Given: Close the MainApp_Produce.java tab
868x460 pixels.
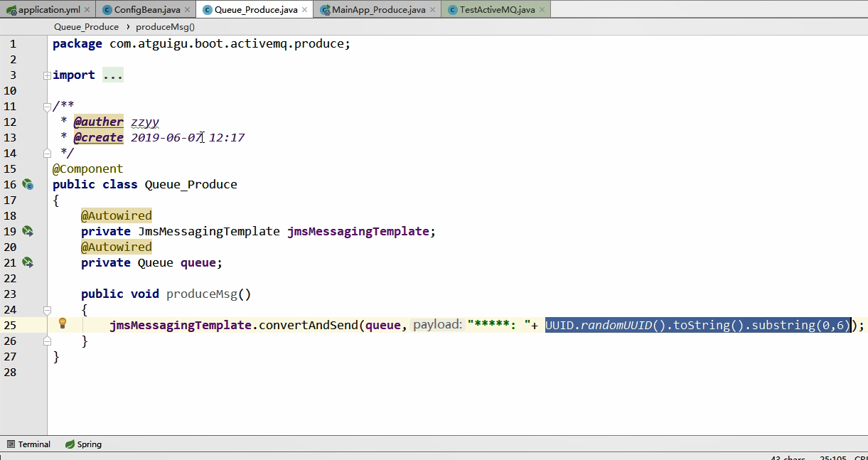Looking at the screenshot, I should (x=432, y=10).
